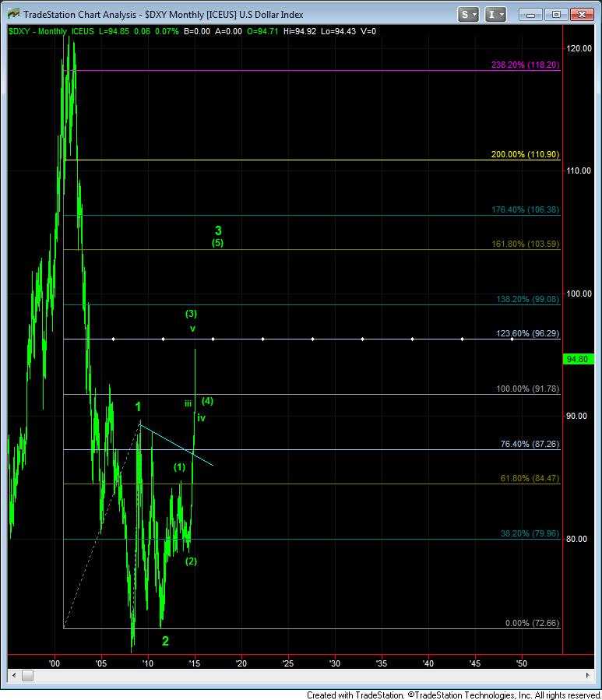Open the S symbol link dropdown
The image size is (602, 700).
(x=468, y=14)
